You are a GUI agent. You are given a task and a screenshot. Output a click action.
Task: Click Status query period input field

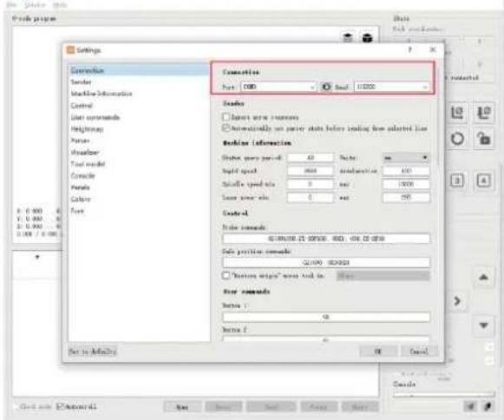[x=311, y=158]
